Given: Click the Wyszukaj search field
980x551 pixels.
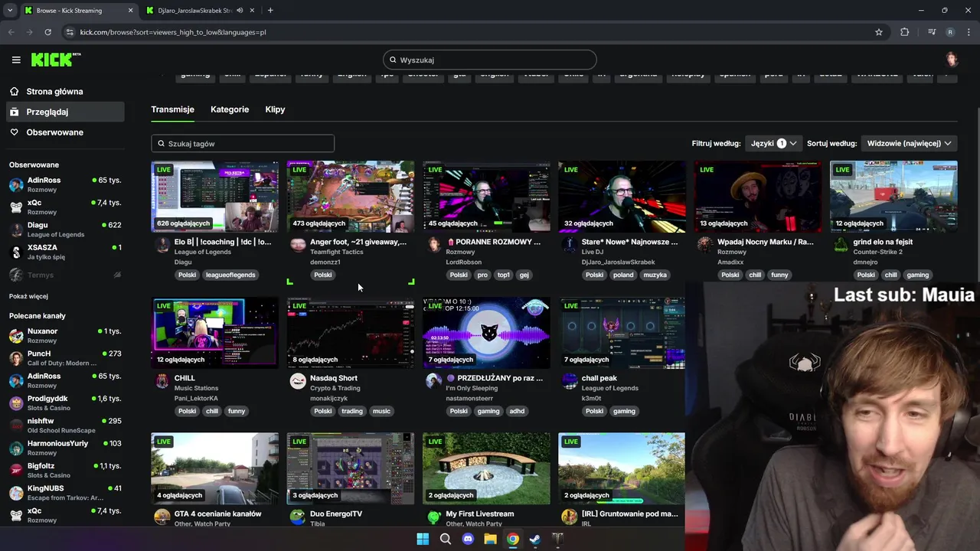Looking at the screenshot, I should pyautogui.click(x=490, y=60).
